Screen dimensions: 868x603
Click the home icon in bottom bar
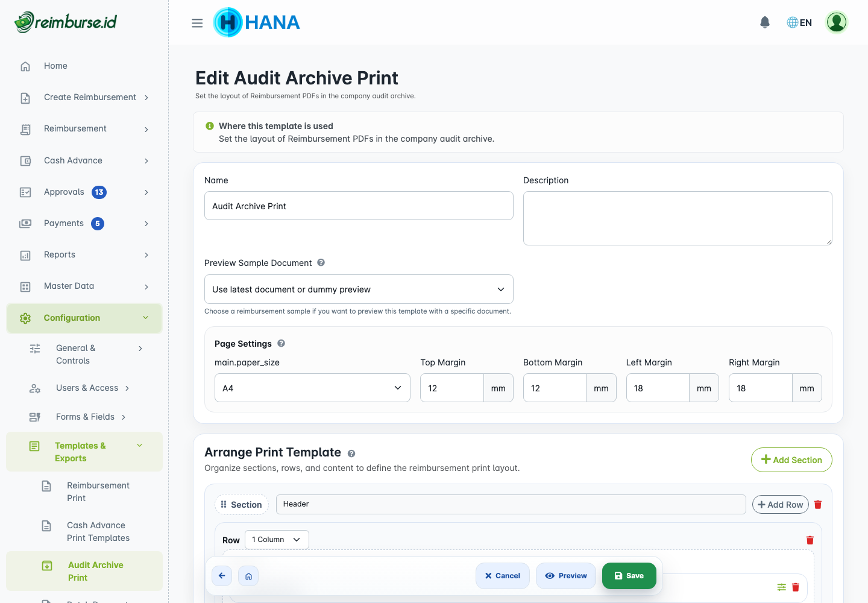248,576
